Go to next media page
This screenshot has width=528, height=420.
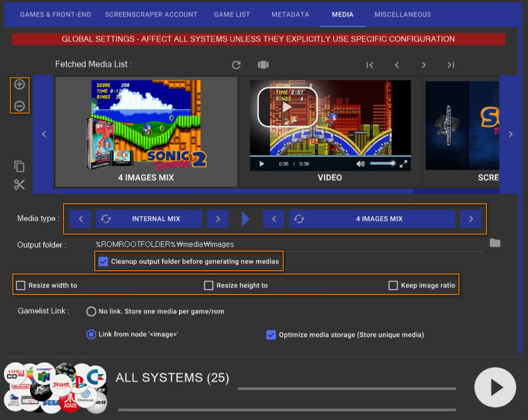(x=424, y=65)
